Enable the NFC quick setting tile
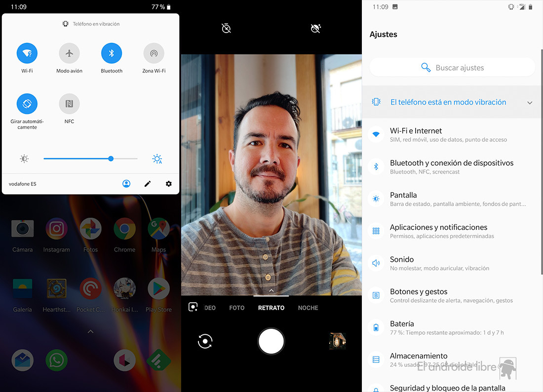This screenshot has width=543, height=392. [69, 104]
